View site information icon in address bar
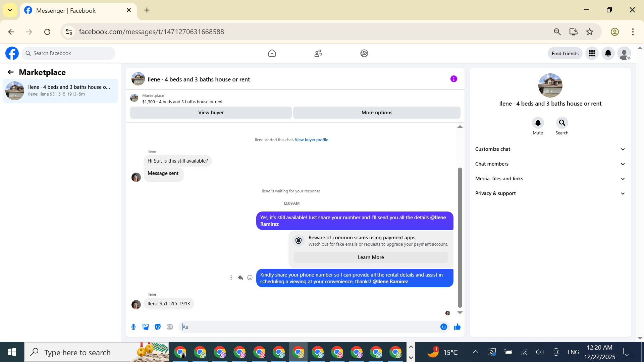This screenshot has width=644, height=362. [x=69, y=32]
